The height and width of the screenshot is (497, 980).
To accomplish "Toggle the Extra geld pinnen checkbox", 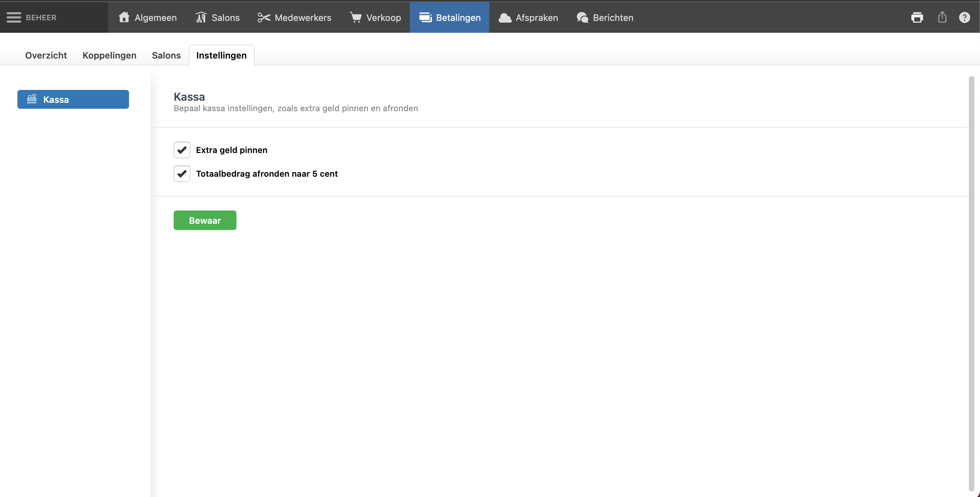I will point(182,150).
